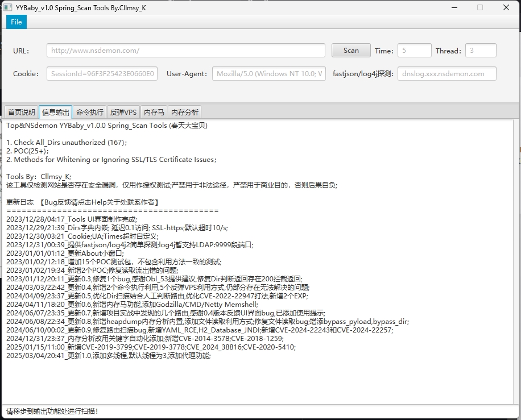
Task: Click the 2024/04/11/18:20 Godzilla Memshell entry
Action: [132, 305]
